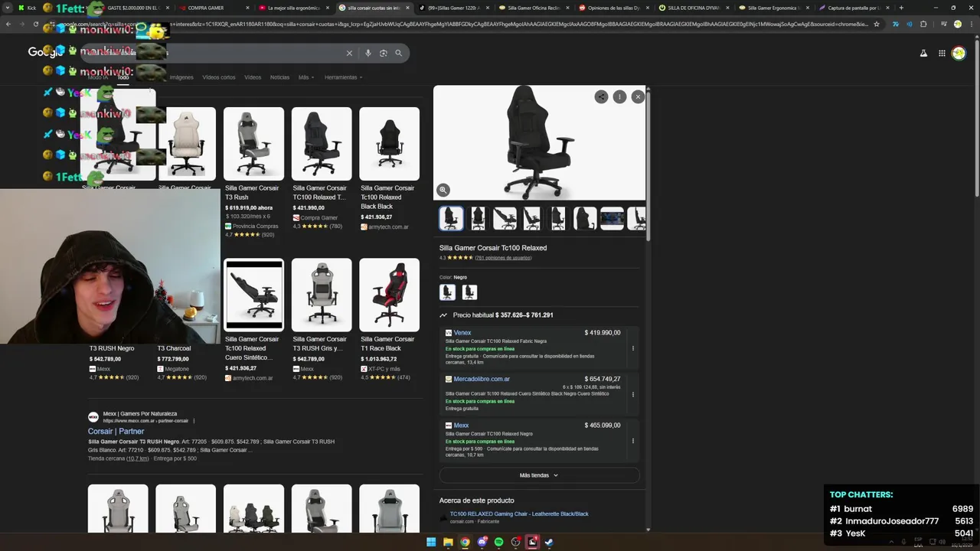Submit search via magnifier icon in search box
Image resolution: width=980 pixels, height=551 pixels.
coord(398,53)
